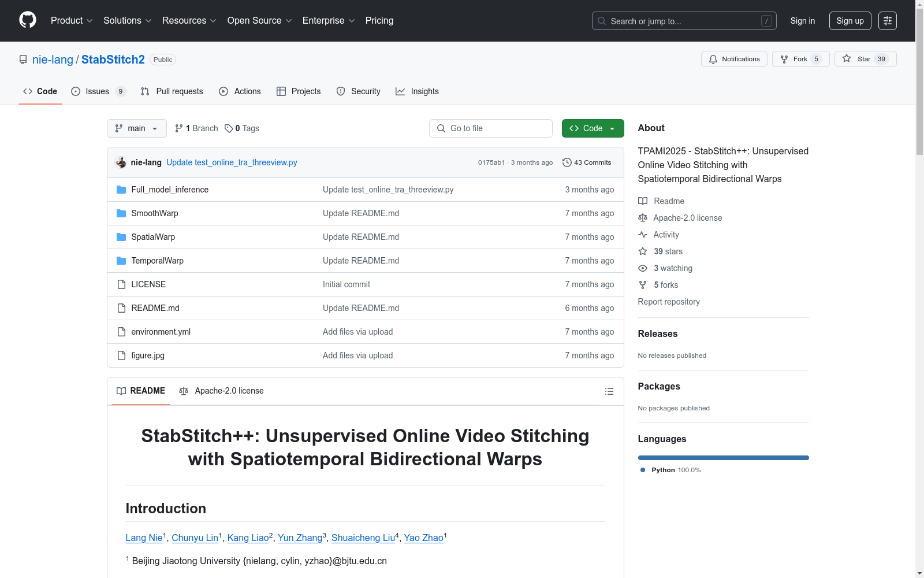The image size is (924, 578).
Task: Select the README tab in file viewer
Action: (x=141, y=391)
